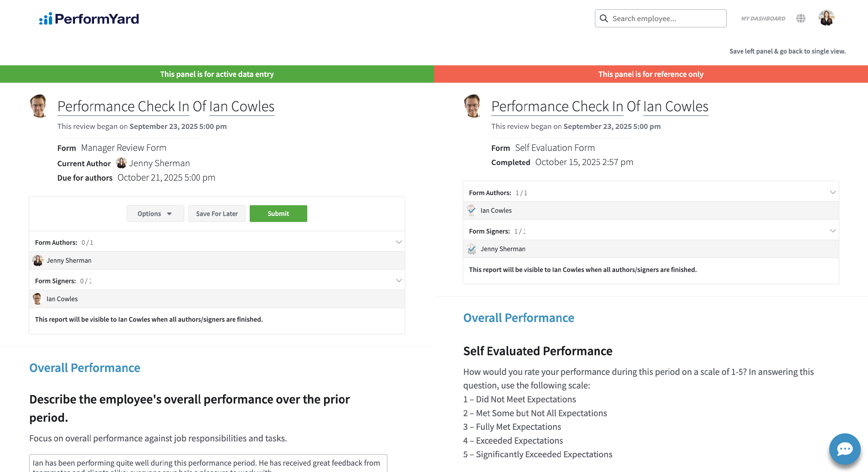Image resolution: width=868 pixels, height=472 pixels.
Task: Click Jenny Sherman's avatar beside Current Author
Action: click(121, 163)
